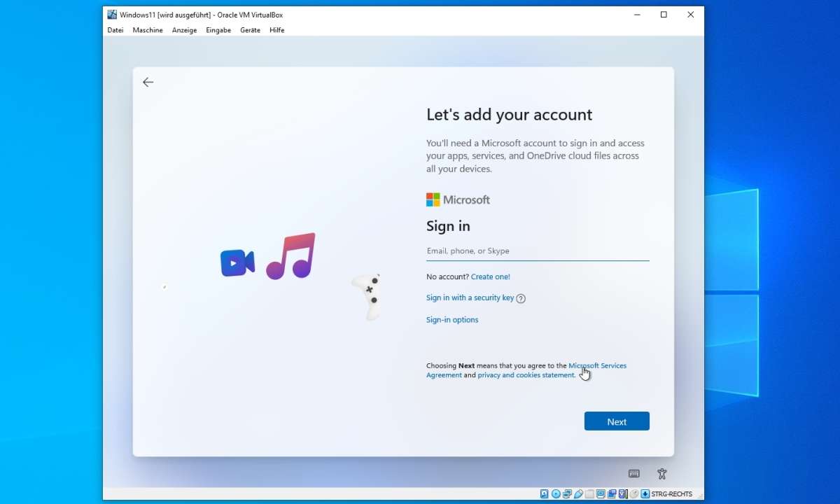Open the on-screen keyboard icon
This screenshot has width=840, height=504.
(x=634, y=474)
